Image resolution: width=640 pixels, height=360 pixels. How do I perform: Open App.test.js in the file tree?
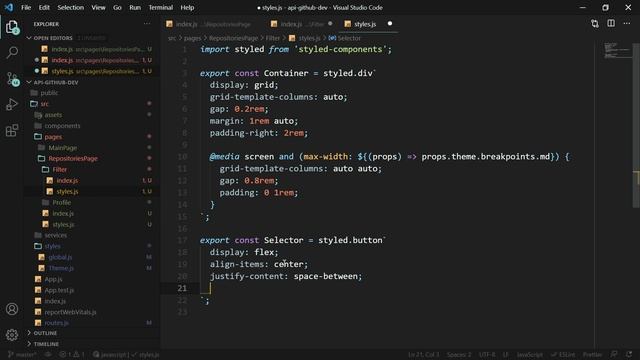[59, 290]
